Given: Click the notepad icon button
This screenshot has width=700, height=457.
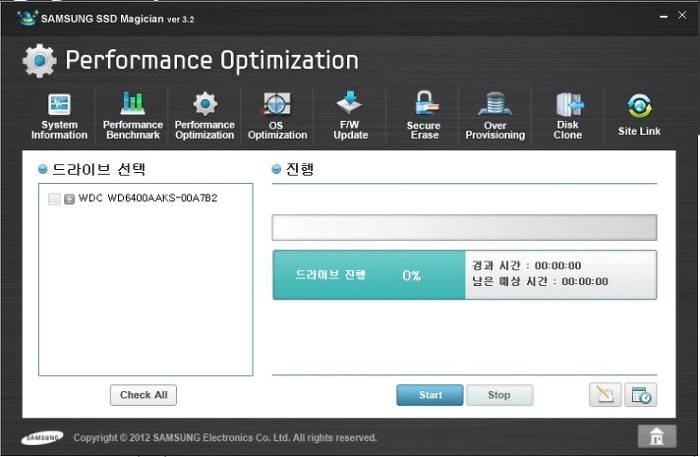Looking at the screenshot, I should tap(605, 395).
